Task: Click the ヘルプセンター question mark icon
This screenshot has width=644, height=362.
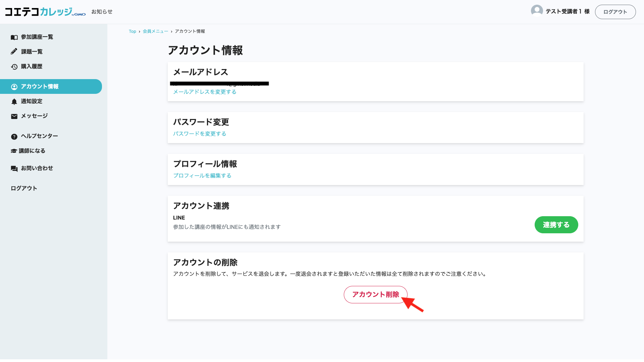Action: coord(14,136)
